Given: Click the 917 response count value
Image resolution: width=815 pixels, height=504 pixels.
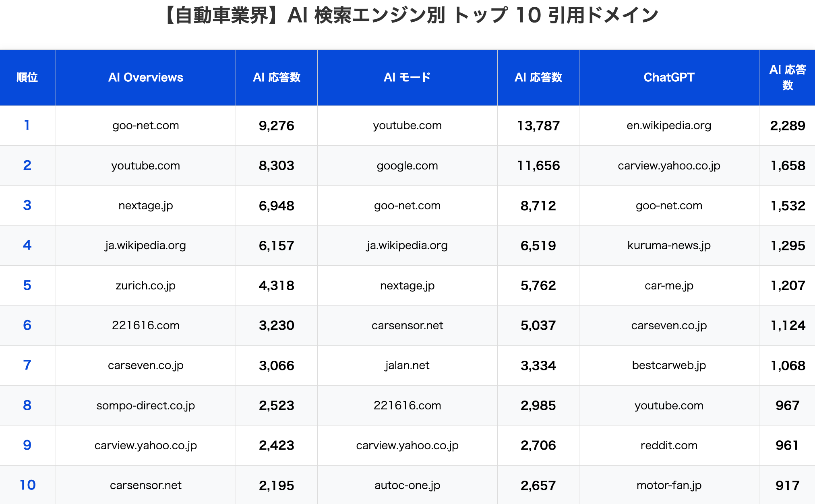Looking at the screenshot, I should (787, 485).
